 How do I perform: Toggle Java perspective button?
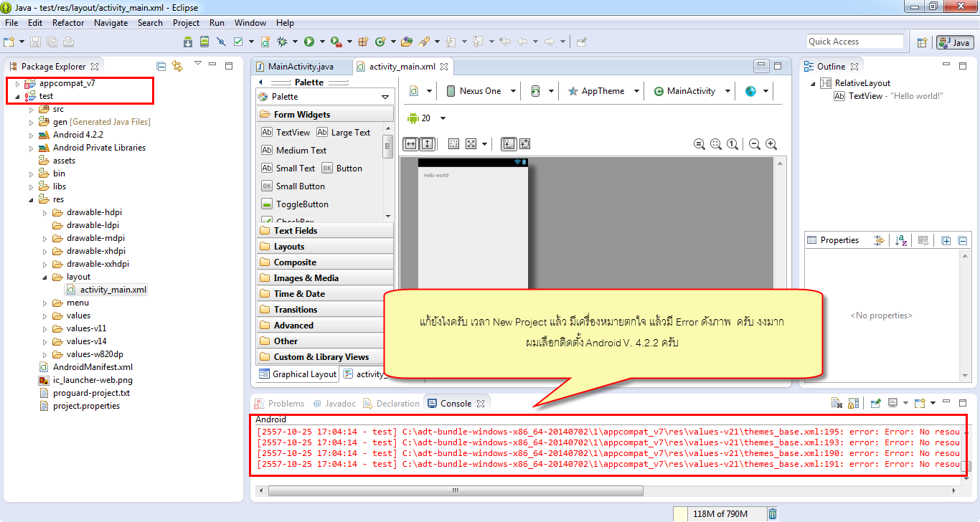954,42
